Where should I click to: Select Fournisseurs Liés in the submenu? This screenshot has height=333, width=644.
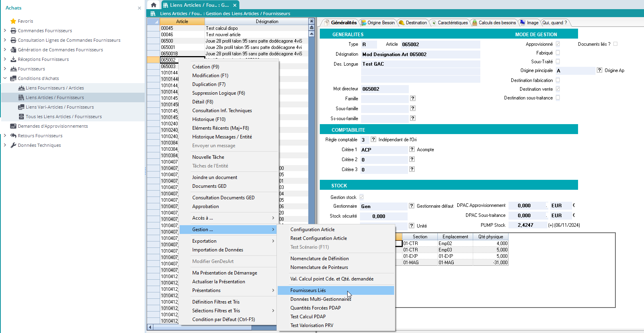308,290
